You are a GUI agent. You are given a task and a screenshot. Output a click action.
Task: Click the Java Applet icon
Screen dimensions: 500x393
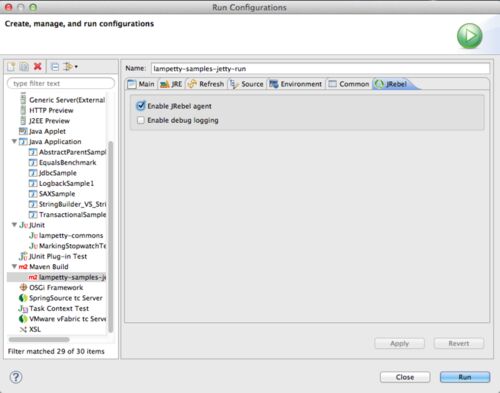23,131
